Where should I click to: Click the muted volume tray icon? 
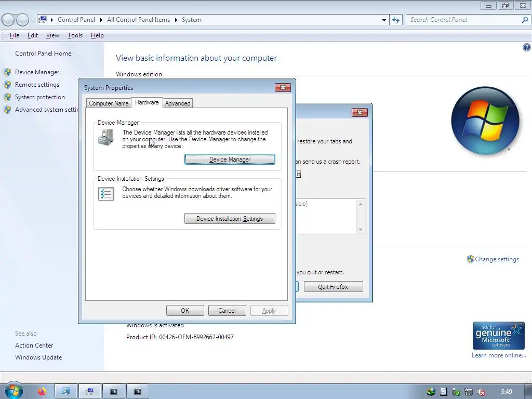click(481, 392)
